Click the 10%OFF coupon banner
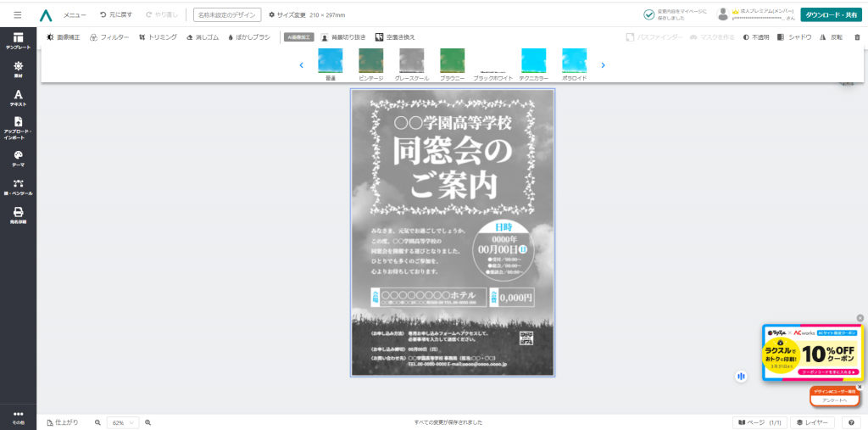The width and height of the screenshot is (868, 430). click(x=813, y=353)
